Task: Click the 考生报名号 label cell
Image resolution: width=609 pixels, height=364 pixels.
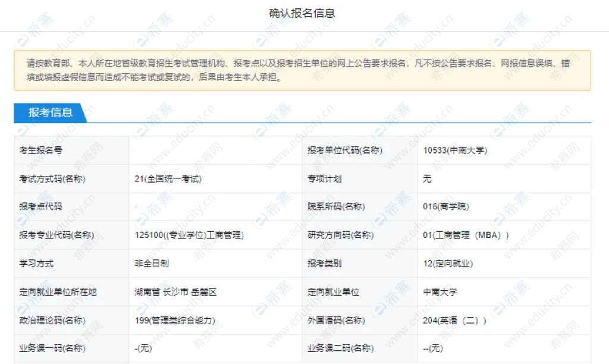Action: click(41, 150)
